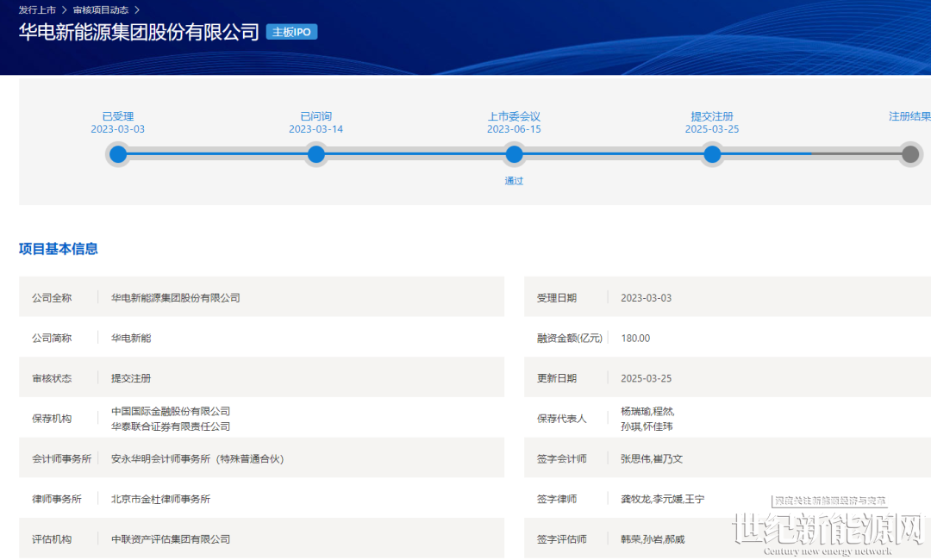Screen dimensions: 931x560
Task: Click 公司全称 value 华电新能源集团股份有限公司
Action: (176, 298)
